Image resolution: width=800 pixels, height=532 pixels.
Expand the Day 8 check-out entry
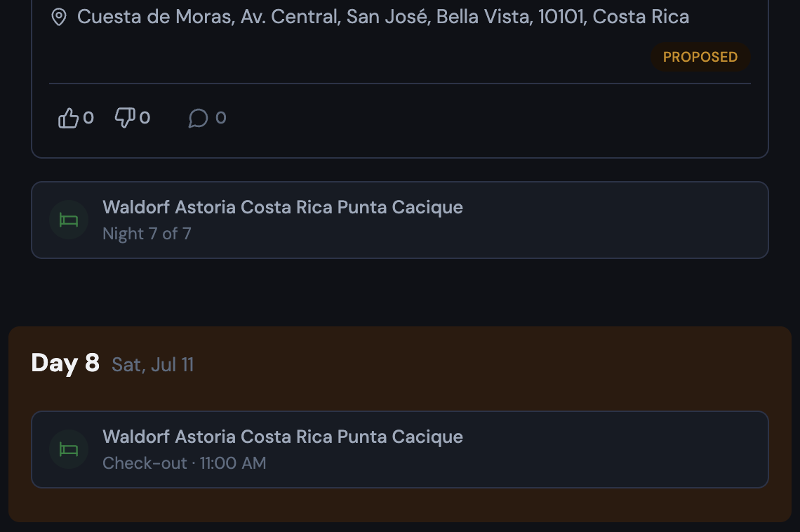pyautogui.click(x=400, y=449)
